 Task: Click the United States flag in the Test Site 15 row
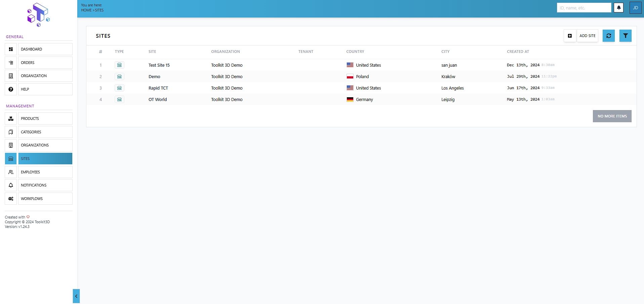click(350, 65)
